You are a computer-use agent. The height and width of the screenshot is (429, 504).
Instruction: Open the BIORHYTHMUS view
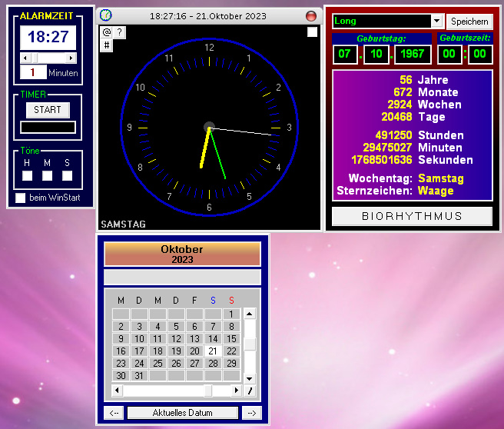(x=412, y=217)
